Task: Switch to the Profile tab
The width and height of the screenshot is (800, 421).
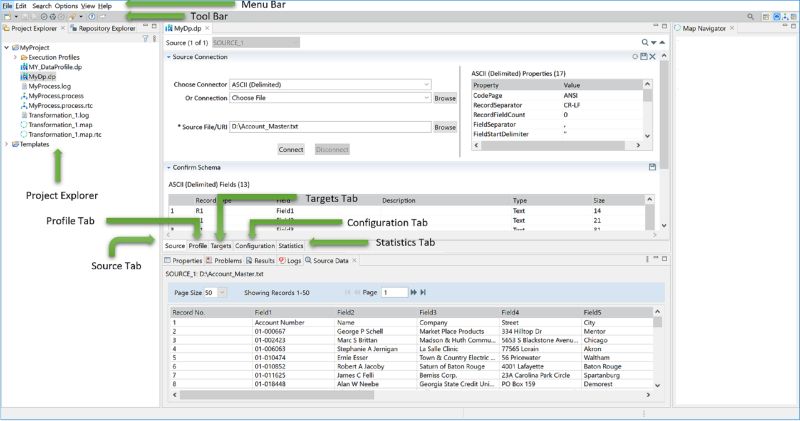Action: pos(198,245)
